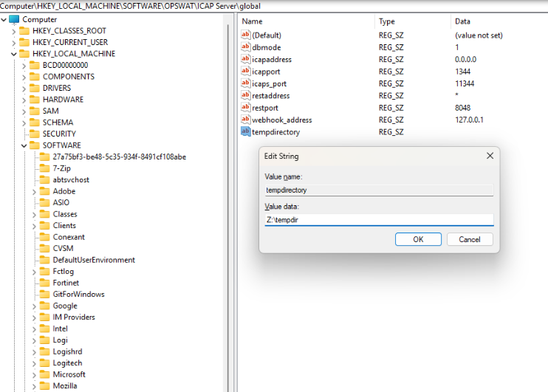The image size is (548, 392).
Task: Cancel the Edit String dialog
Action: click(470, 239)
